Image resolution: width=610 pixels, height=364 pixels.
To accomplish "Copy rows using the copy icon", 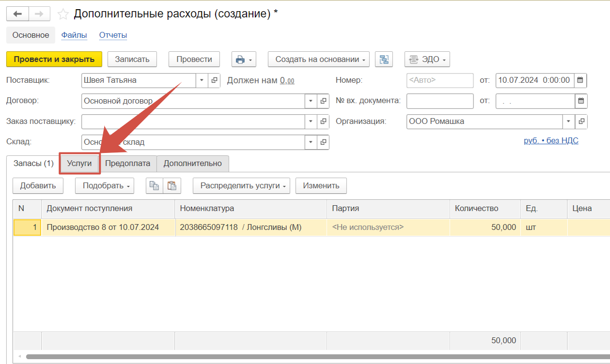I will pyautogui.click(x=154, y=185).
